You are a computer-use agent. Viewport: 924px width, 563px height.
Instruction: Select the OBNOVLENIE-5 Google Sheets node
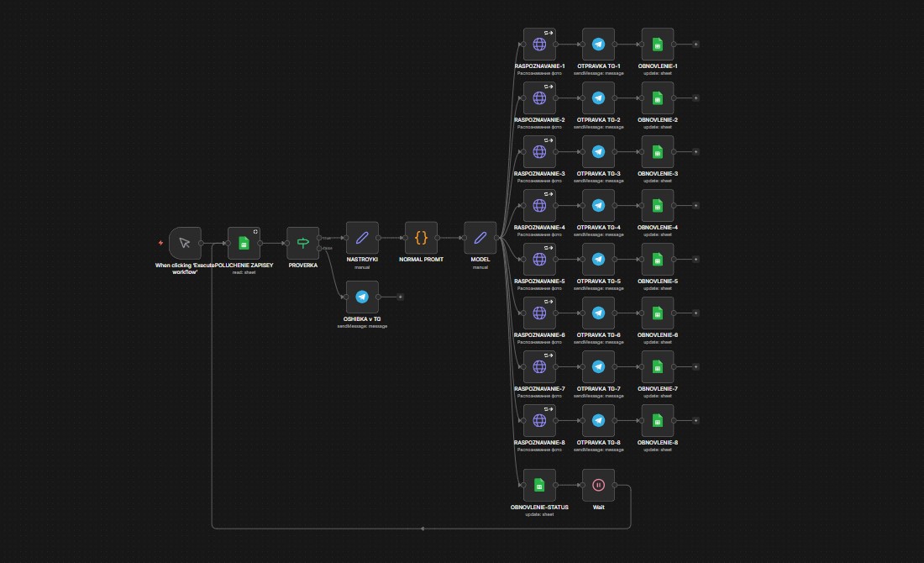click(657, 260)
